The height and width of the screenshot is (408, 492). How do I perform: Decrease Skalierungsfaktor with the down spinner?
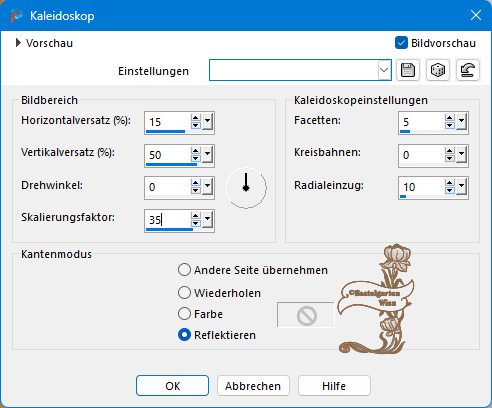pos(196,224)
